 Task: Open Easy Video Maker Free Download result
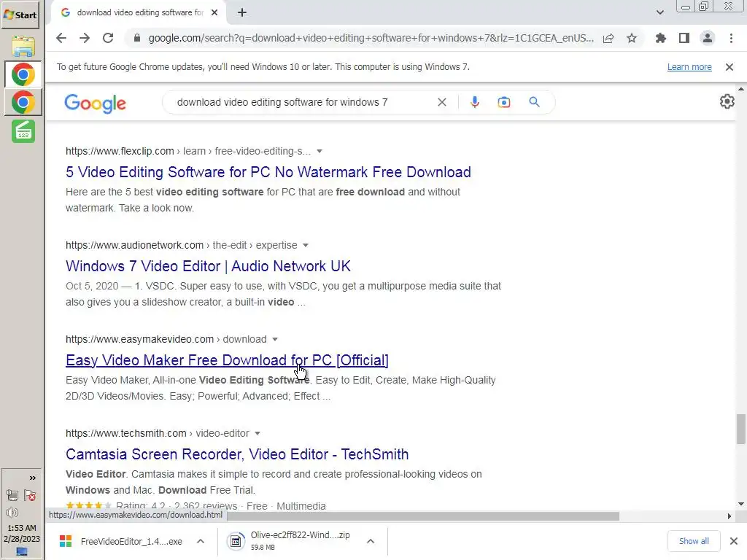228,360
